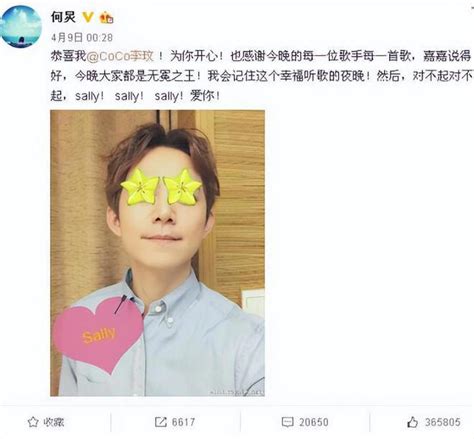Viewport: 474px width, 439px height.
Task: Click the repost count 6617
Action: [x=183, y=422]
